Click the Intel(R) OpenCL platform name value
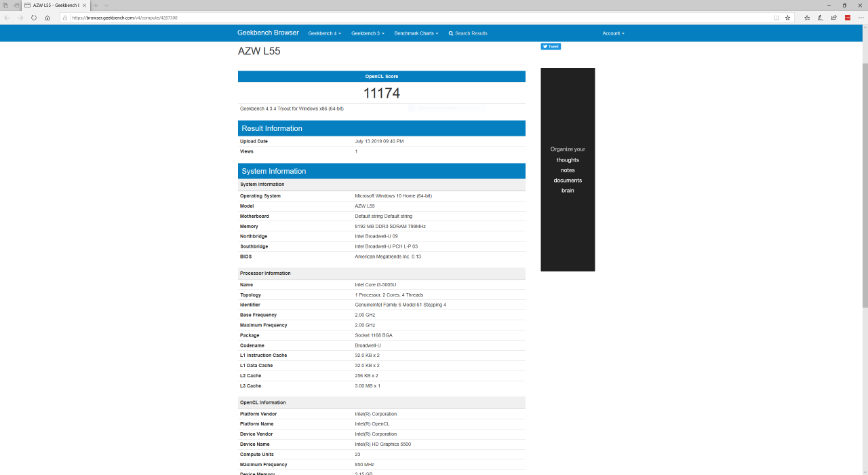This screenshot has height=475, width=868. 372,424
